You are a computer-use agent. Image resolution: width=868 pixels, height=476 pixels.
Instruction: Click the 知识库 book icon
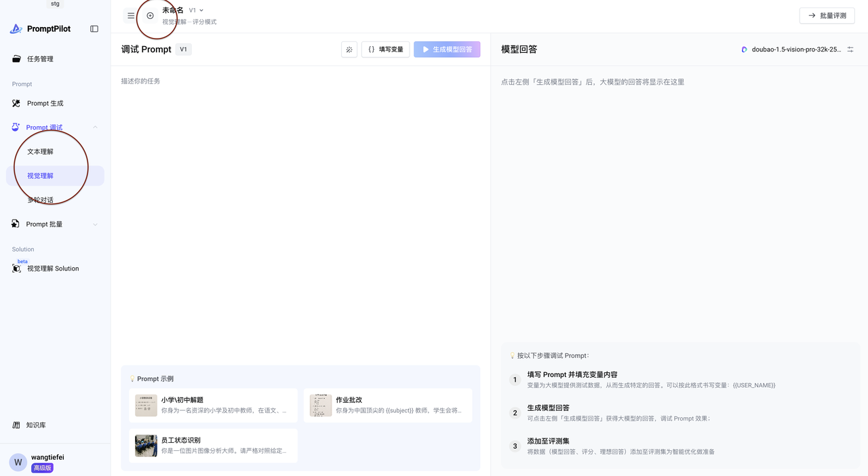(x=16, y=425)
